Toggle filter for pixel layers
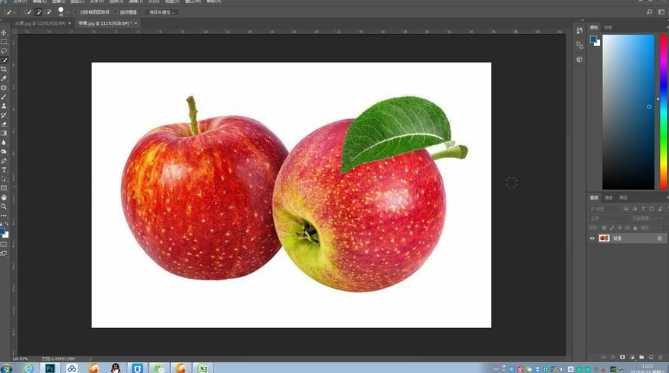The height and width of the screenshot is (373, 669). click(626, 209)
